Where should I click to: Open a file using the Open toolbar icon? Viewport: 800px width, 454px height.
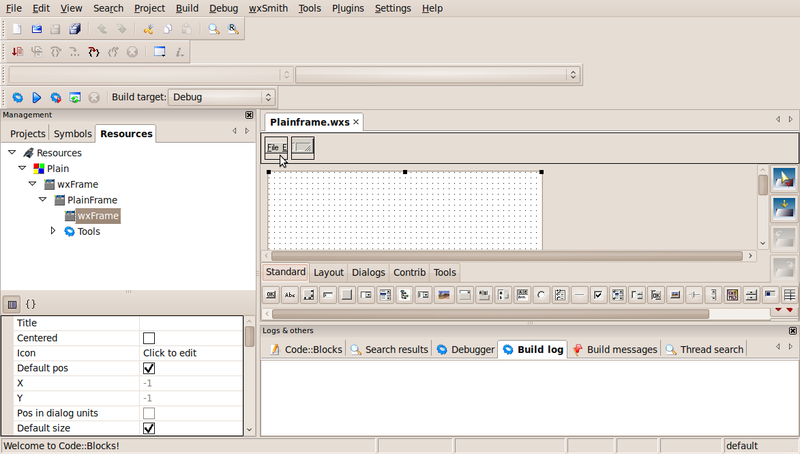[36, 29]
